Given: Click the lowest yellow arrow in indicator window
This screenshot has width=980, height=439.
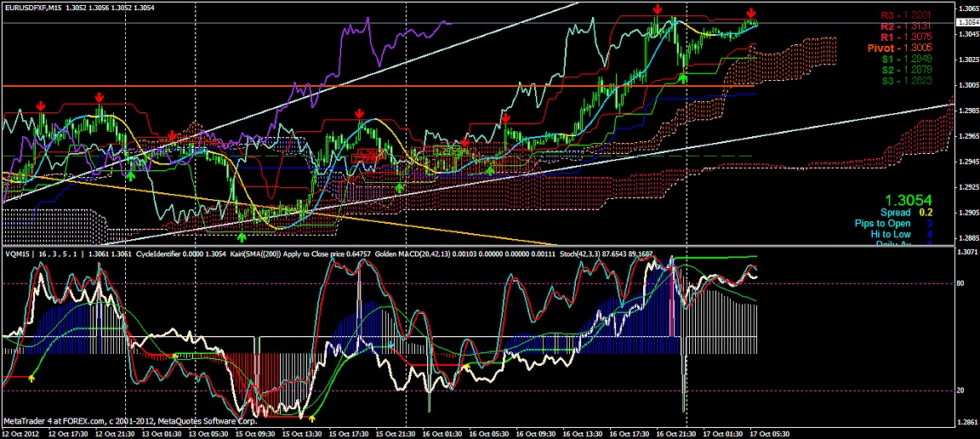Looking at the screenshot, I should point(311,418).
